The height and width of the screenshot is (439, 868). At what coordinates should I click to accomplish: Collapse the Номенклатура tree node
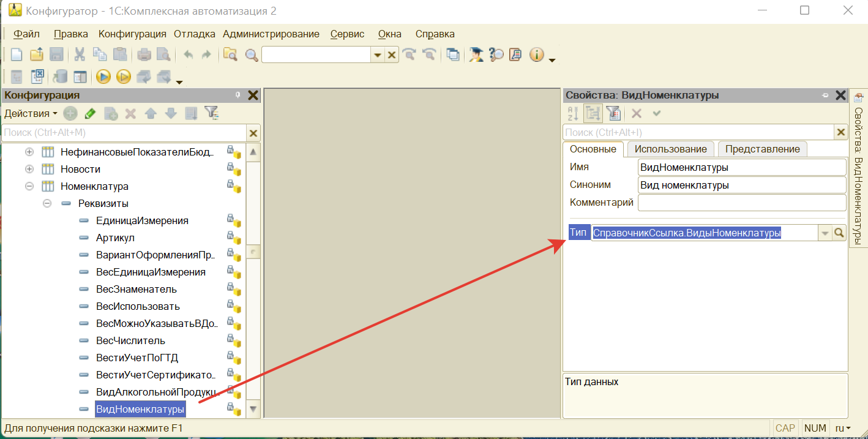coord(29,186)
